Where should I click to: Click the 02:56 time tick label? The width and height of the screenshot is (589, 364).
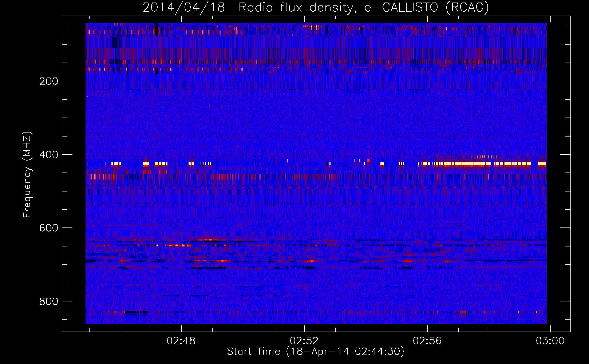pyautogui.click(x=427, y=341)
